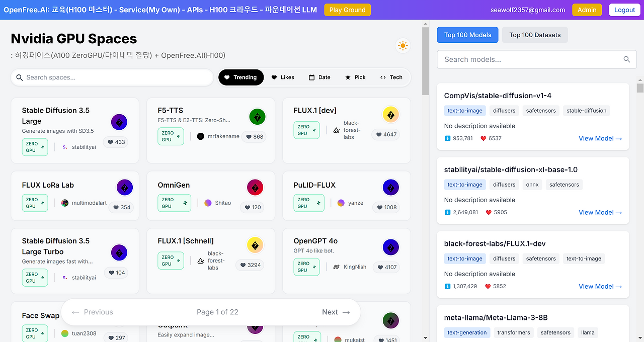The height and width of the screenshot is (342, 644).
Task: Click the Search models input field
Action: tap(537, 59)
